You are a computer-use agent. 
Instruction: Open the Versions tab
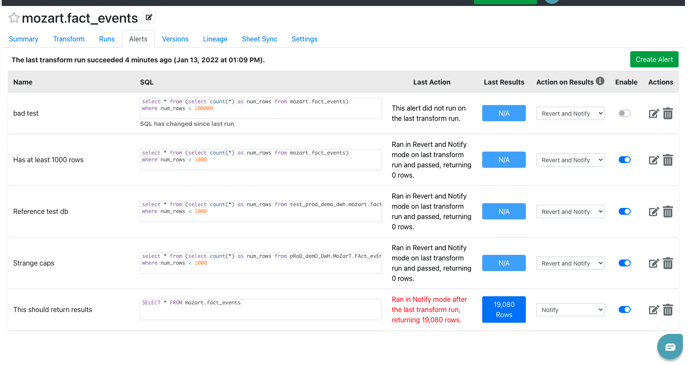point(175,39)
